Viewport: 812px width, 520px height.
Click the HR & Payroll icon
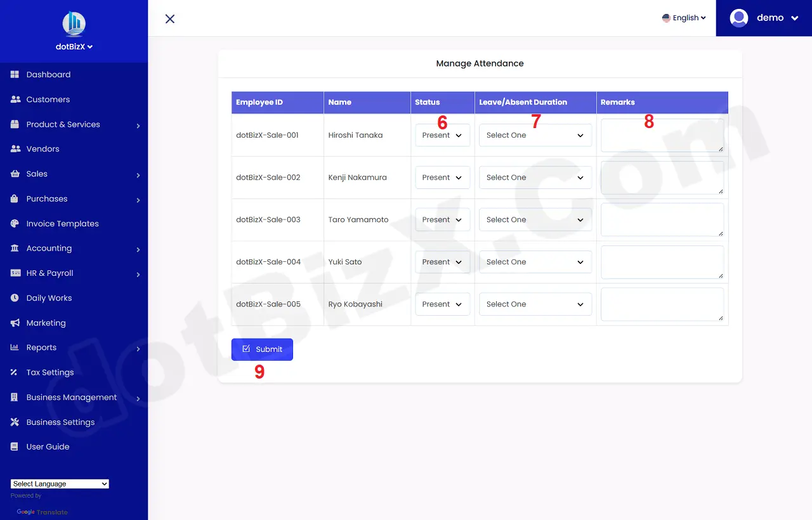click(x=15, y=273)
